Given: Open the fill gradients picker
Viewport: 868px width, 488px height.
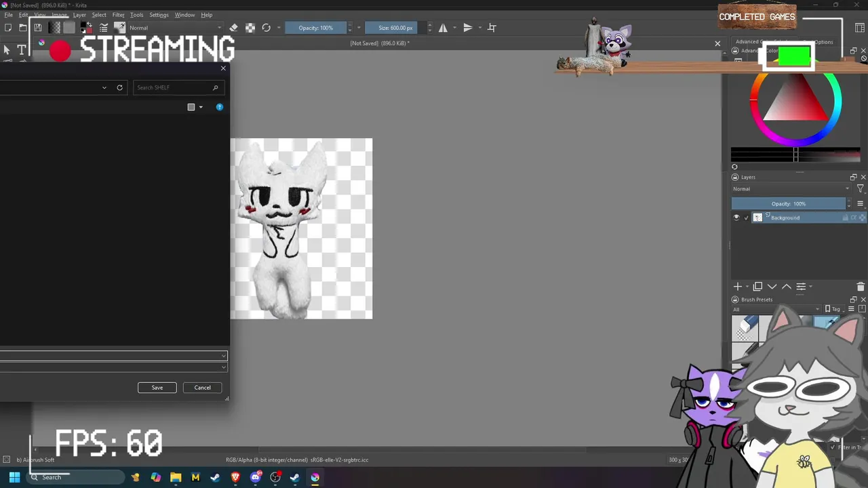Looking at the screenshot, I should click(54, 28).
